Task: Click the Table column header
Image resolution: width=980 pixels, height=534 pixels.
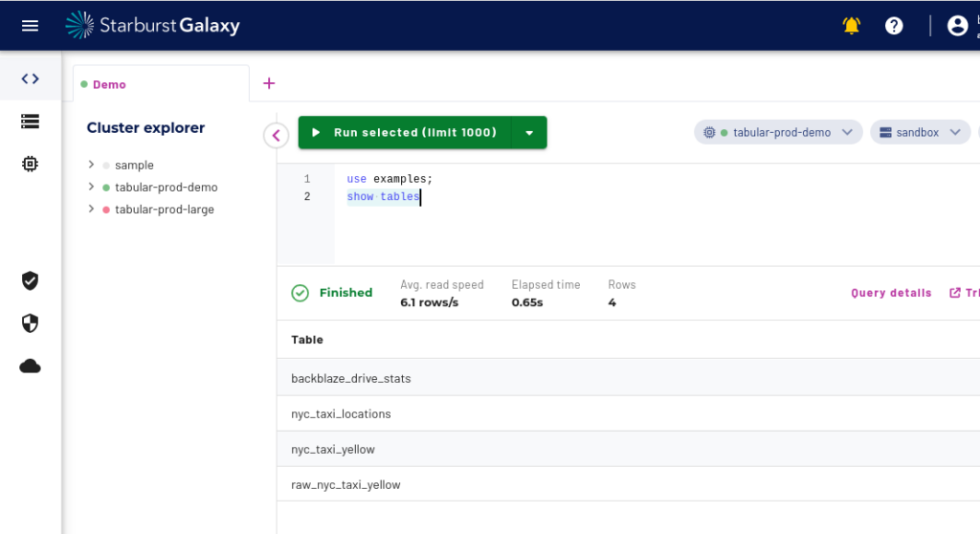Action: [307, 340]
